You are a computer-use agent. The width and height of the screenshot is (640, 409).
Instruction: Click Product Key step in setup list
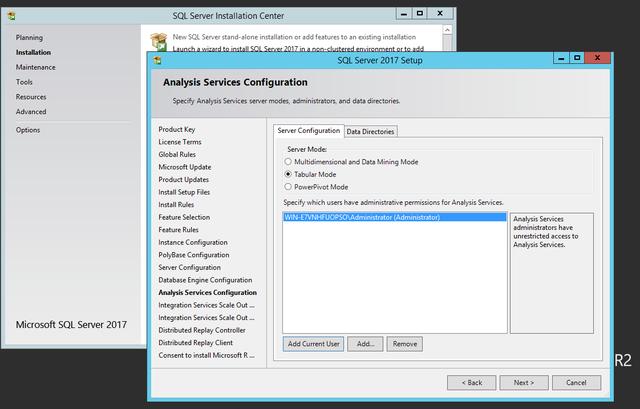tap(177, 129)
